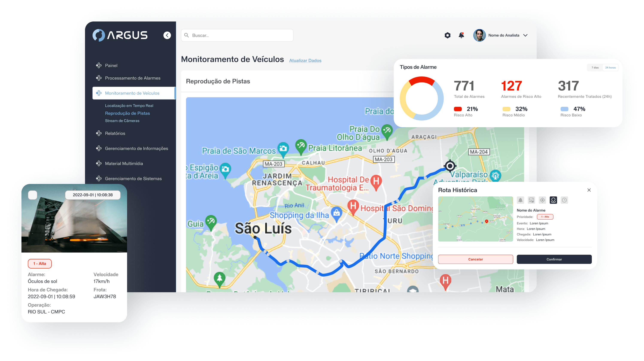Click Praia Litorânea beach pin
The height and width of the screenshot is (361, 644).
click(x=301, y=147)
